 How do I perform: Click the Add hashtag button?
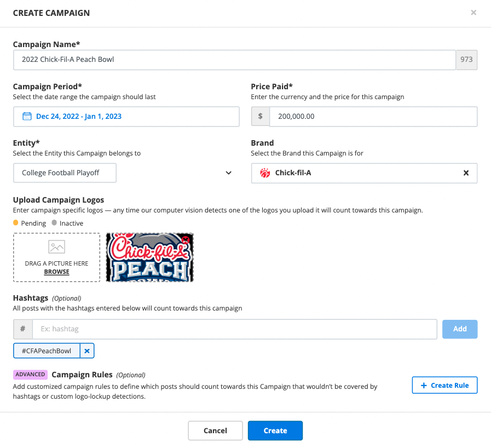coord(459,329)
